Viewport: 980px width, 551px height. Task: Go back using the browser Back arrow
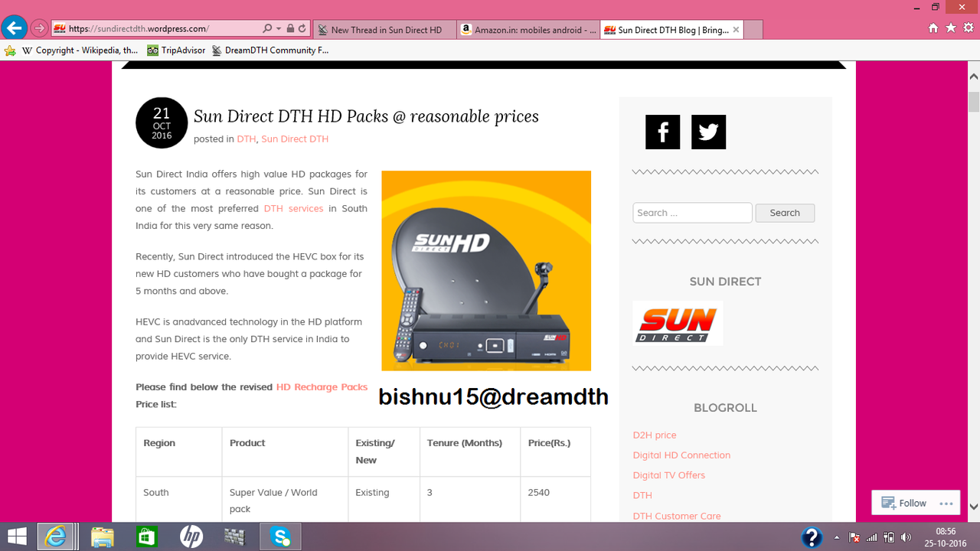(x=13, y=28)
